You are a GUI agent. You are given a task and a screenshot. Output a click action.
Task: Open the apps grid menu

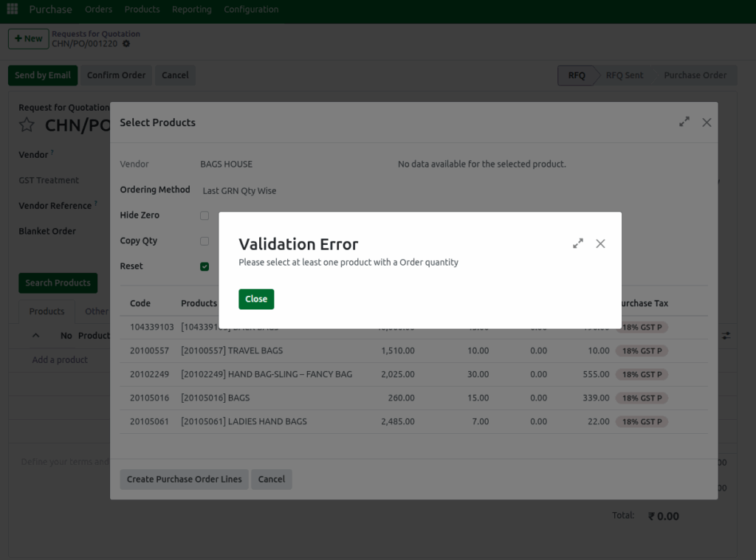point(11,9)
